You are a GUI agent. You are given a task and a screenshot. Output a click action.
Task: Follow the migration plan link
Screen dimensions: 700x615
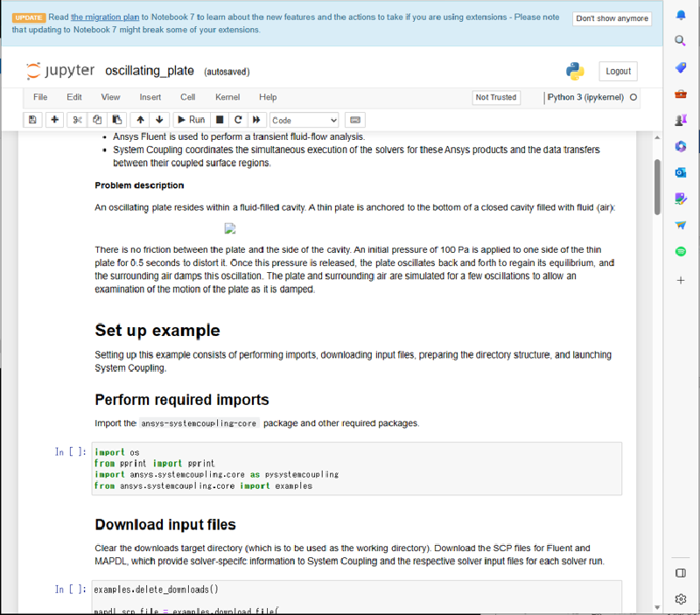coord(106,15)
